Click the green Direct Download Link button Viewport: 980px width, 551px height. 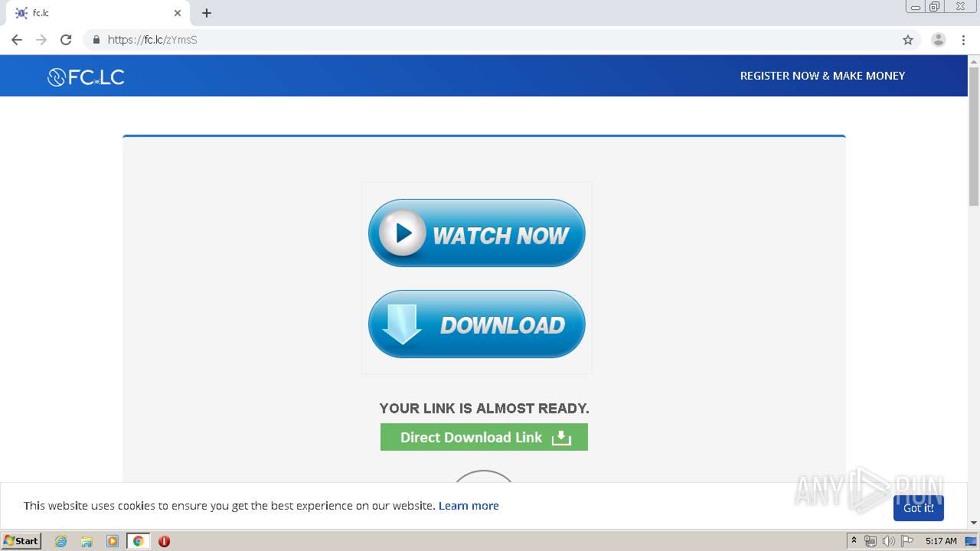pyautogui.click(x=484, y=437)
